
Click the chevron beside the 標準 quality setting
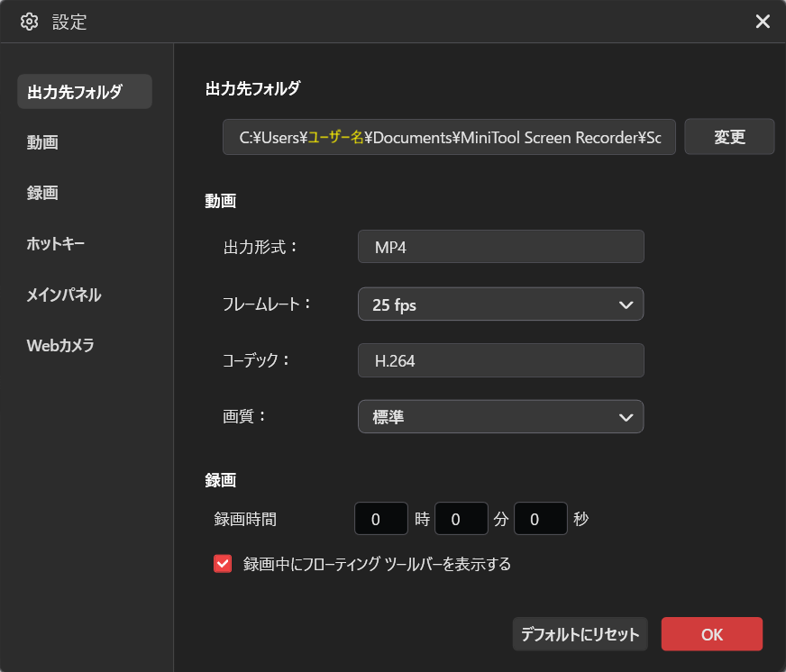click(x=626, y=416)
